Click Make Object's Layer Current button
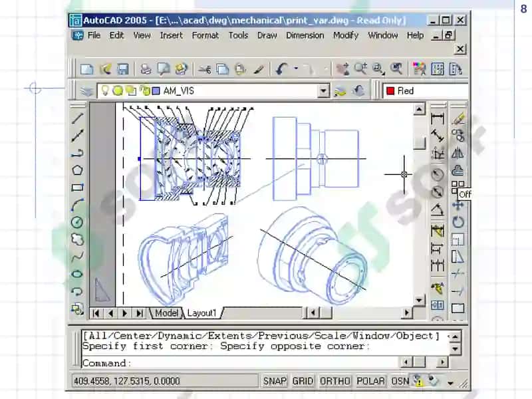The height and width of the screenshot is (399, 532). [x=340, y=91]
